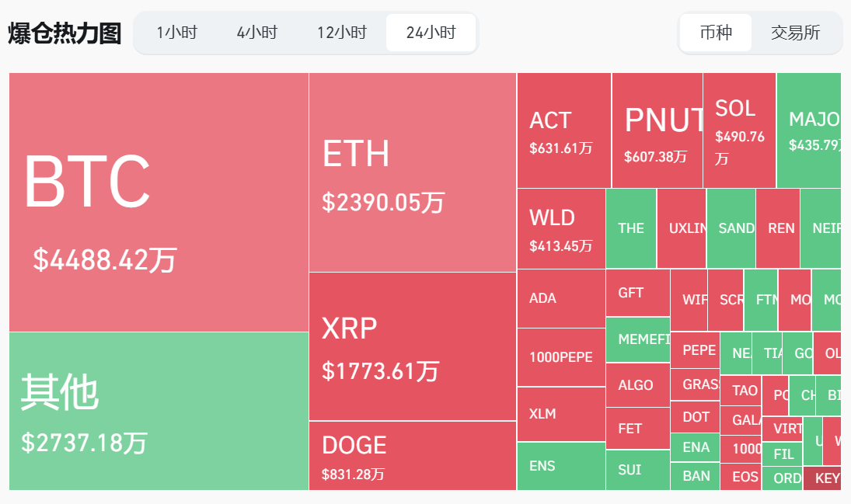
Task: Click the ACT heatmap tile
Action: click(x=563, y=130)
